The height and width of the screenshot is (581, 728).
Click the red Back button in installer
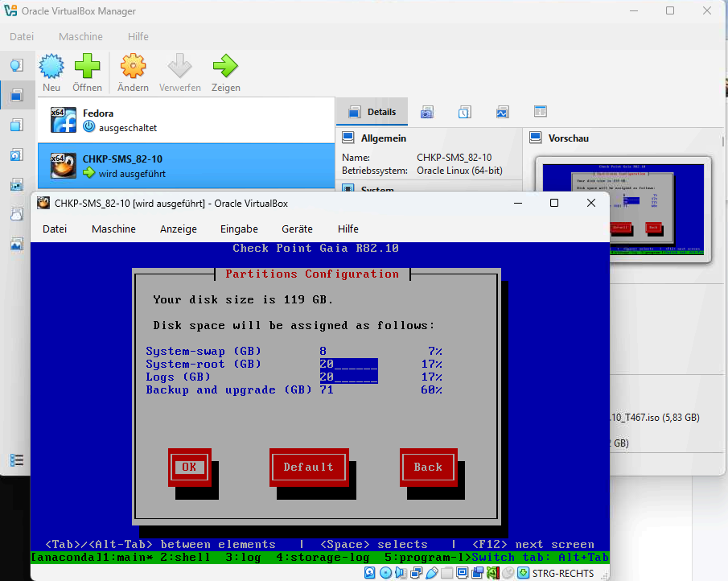click(x=429, y=468)
